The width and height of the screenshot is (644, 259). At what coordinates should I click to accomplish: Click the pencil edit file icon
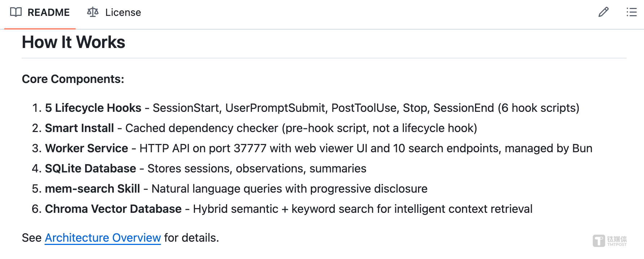(x=603, y=12)
